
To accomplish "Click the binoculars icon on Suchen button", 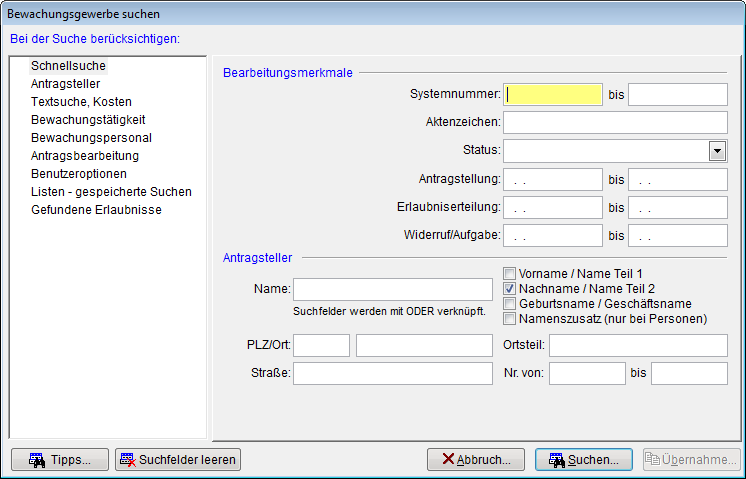I will point(554,460).
